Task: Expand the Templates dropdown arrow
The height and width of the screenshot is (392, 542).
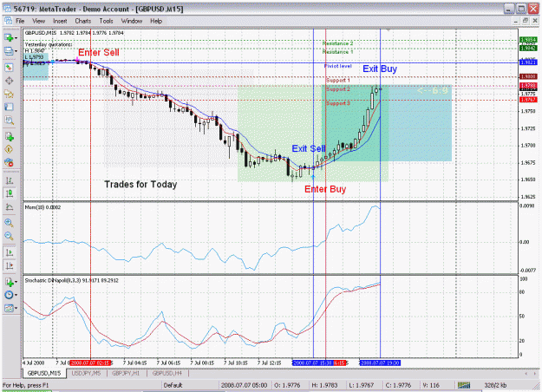Action: tap(16, 308)
